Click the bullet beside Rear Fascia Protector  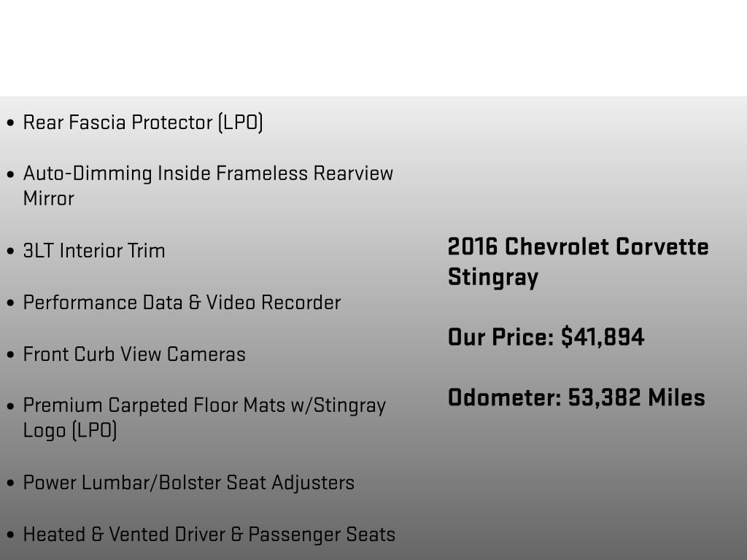[x=10, y=123]
